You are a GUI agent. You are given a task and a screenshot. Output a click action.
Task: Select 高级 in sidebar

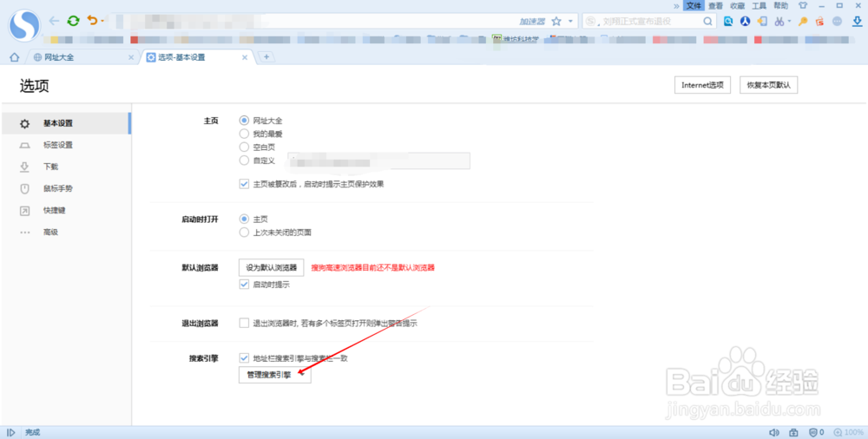[x=66, y=232]
